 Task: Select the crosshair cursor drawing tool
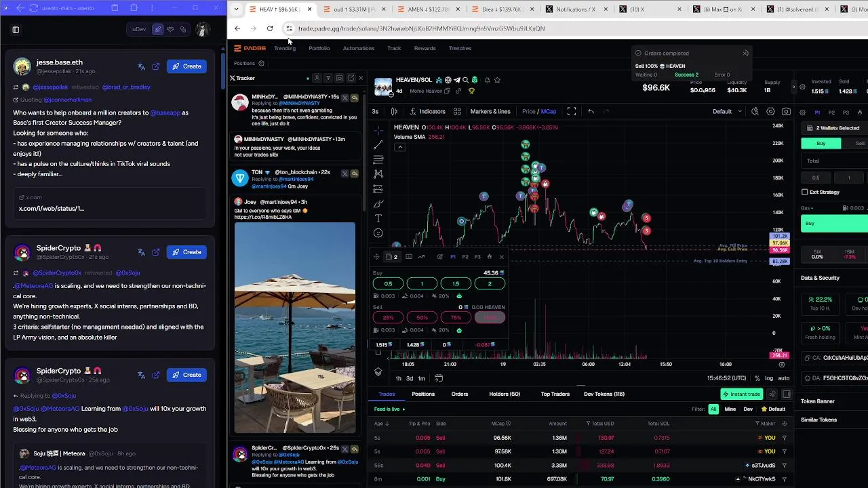[x=378, y=130]
